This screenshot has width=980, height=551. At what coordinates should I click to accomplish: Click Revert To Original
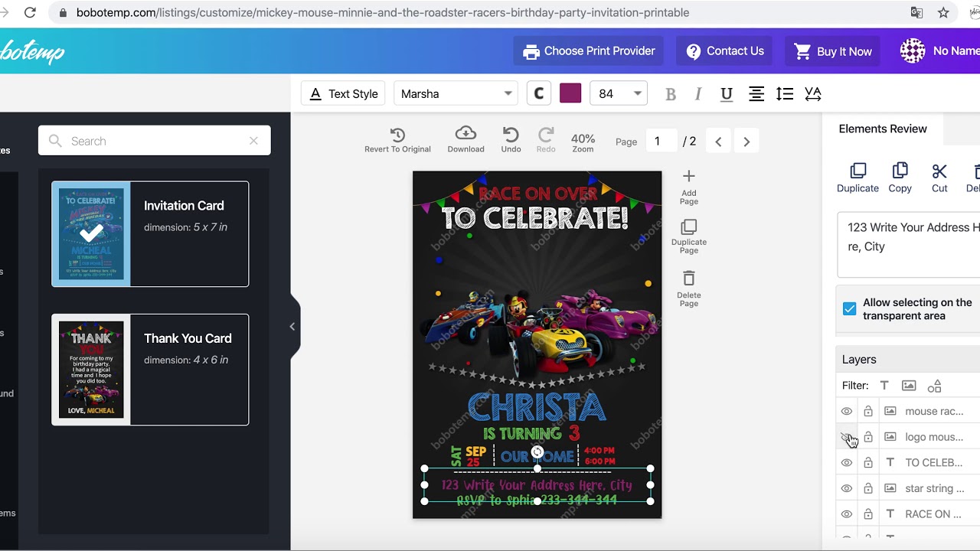pyautogui.click(x=397, y=141)
